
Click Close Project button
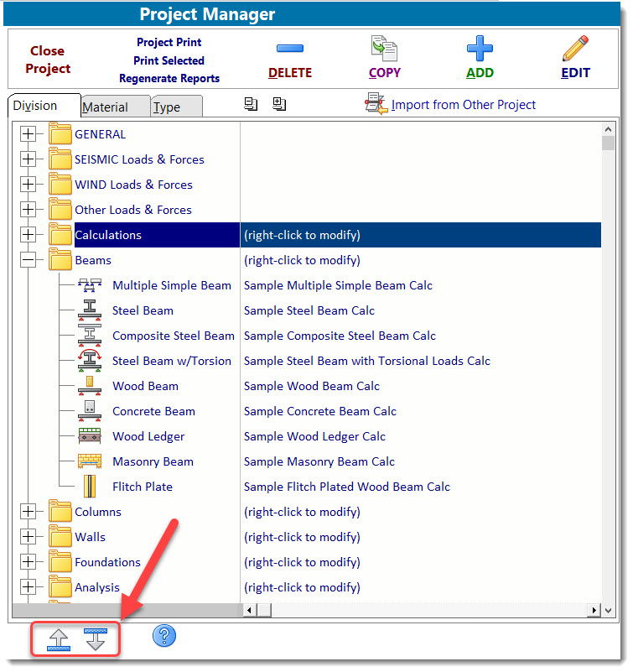point(48,60)
